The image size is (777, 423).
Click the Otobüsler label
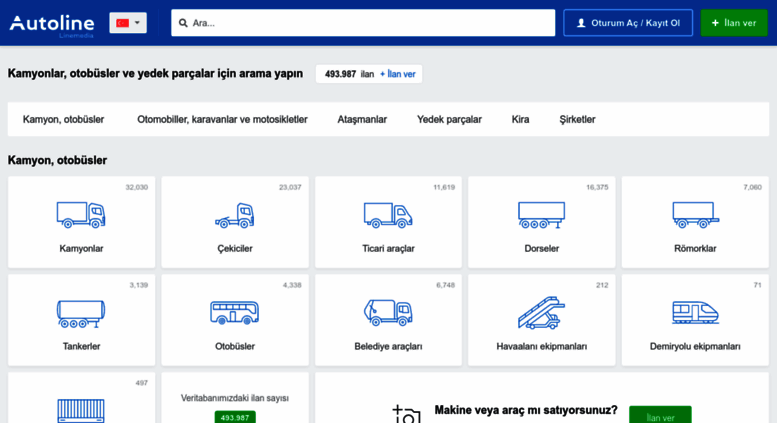pos(235,346)
